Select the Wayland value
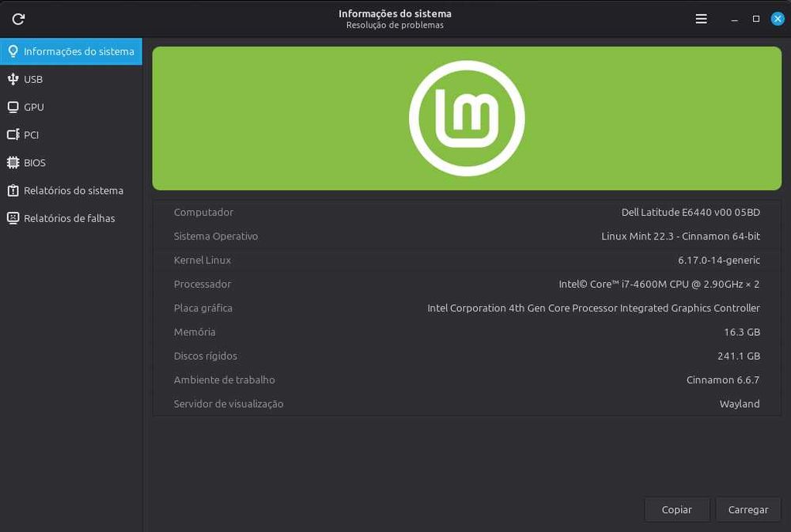Image resolution: width=791 pixels, height=532 pixels. (x=740, y=404)
